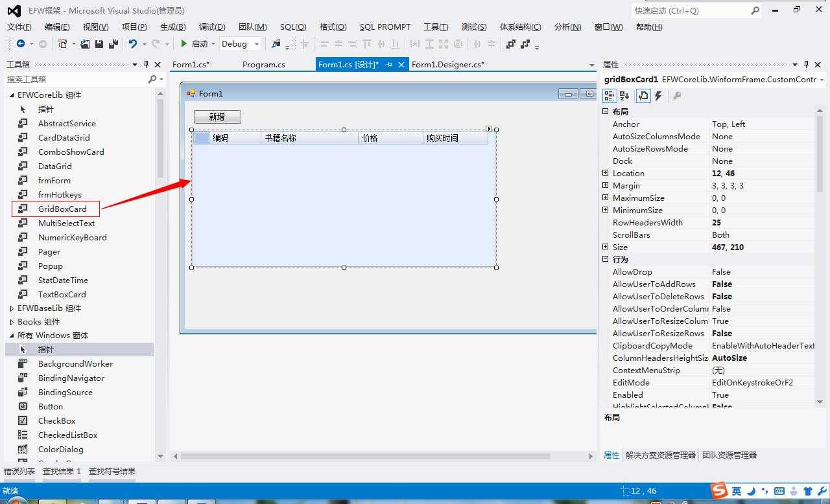Click the Undo toolbar icon
This screenshot has width=830, height=504.
point(133,44)
